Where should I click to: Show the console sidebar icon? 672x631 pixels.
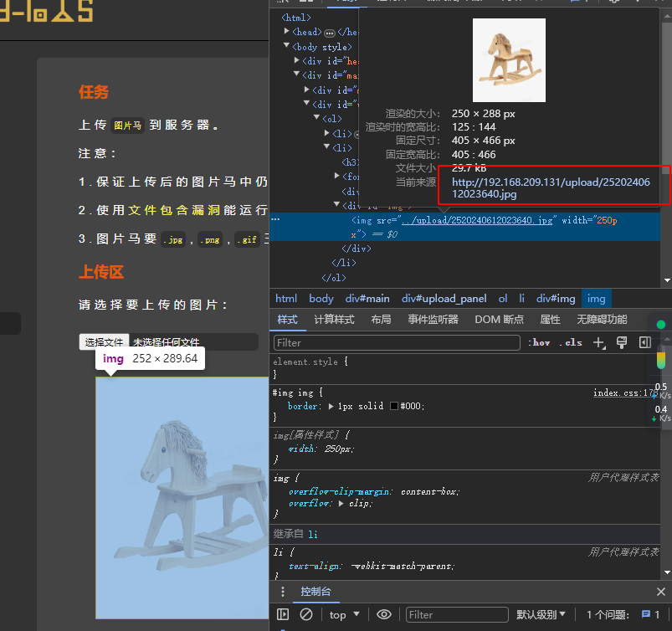282,614
